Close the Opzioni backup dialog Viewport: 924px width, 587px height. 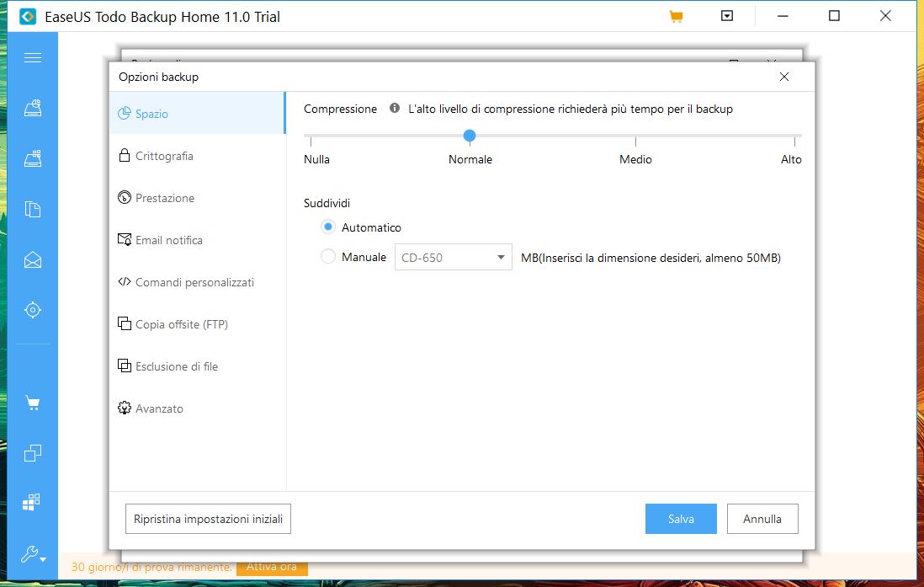coord(783,77)
